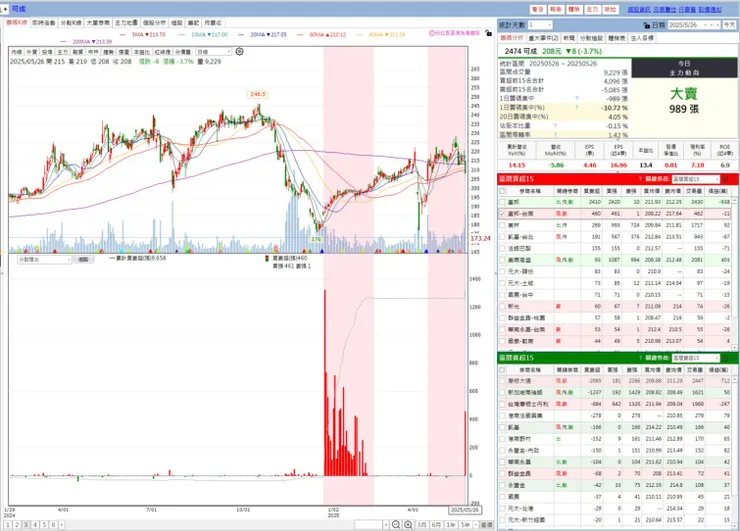Open the date picker dropdown 2025/5/26

tap(695, 25)
